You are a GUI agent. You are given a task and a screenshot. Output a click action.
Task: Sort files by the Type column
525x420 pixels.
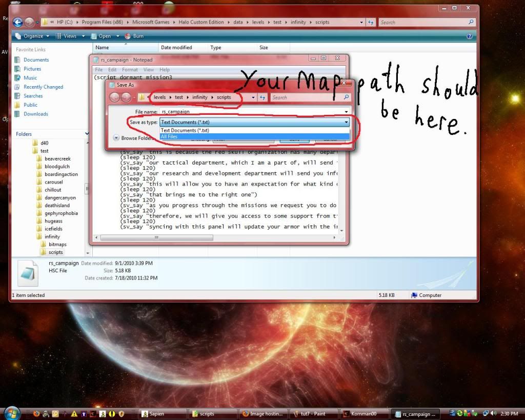point(232,48)
